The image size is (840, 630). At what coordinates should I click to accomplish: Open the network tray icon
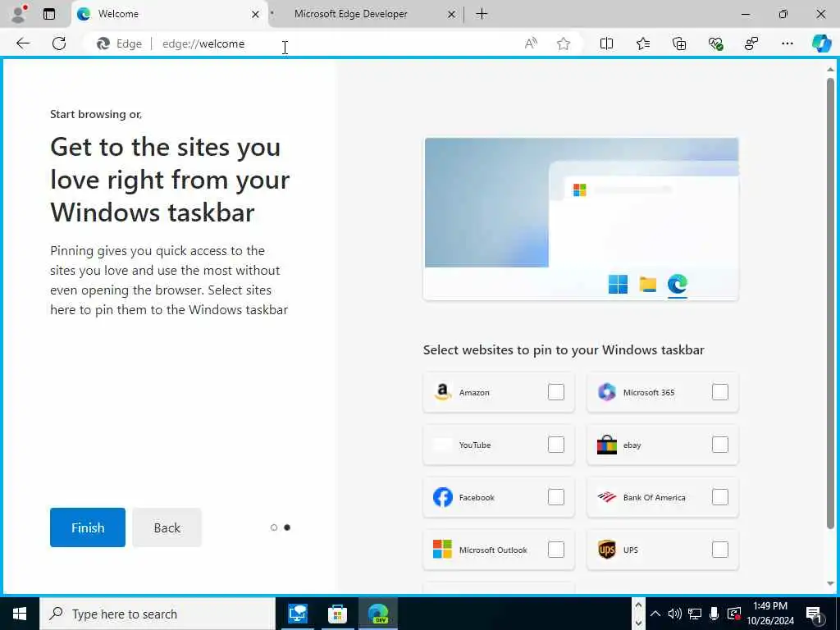[x=695, y=614]
